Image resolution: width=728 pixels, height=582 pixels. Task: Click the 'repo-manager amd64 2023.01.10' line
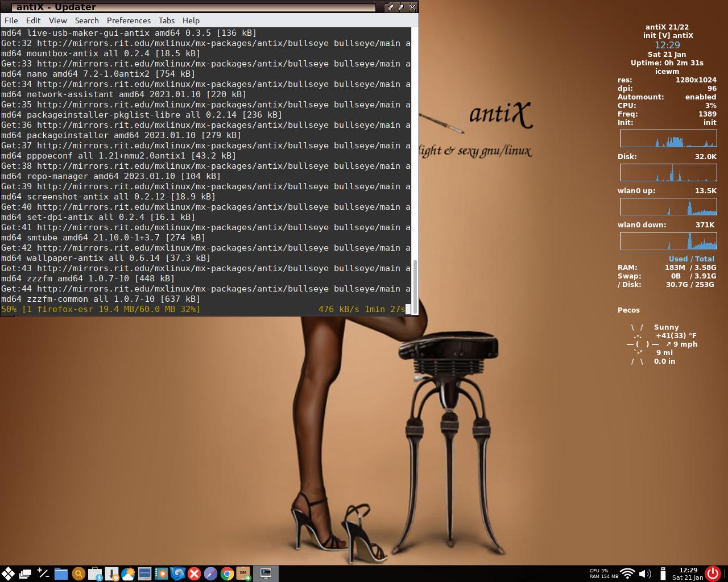tap(111, 176)
